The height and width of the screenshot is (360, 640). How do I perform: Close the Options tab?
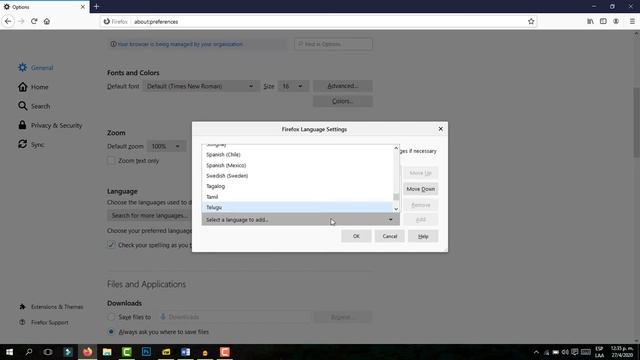coord(82,7)
